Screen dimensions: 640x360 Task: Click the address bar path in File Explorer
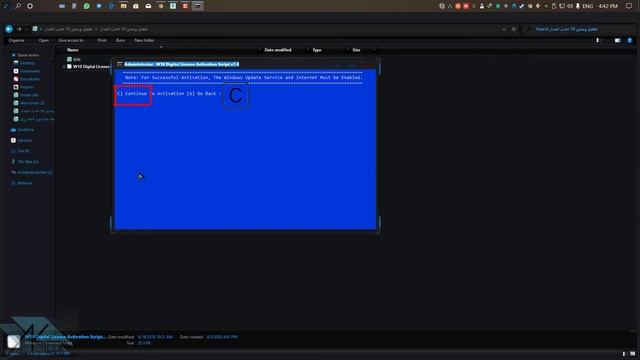tap(96, 29)
